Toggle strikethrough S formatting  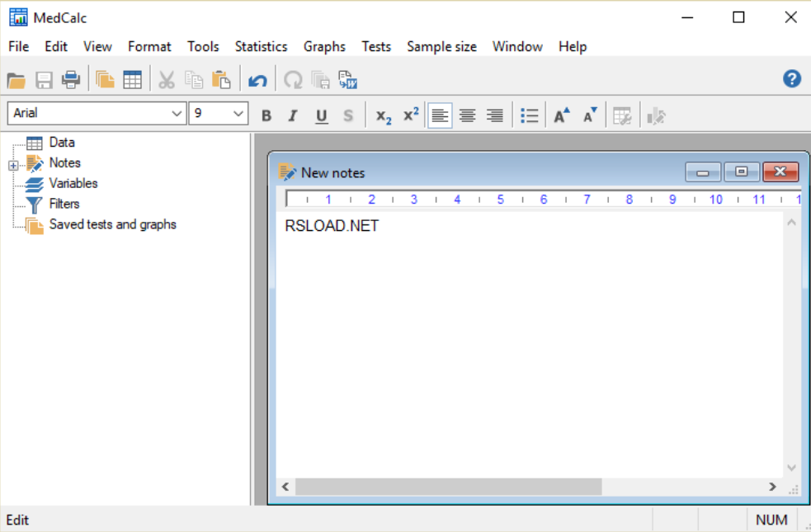click(x=348, y=115)
